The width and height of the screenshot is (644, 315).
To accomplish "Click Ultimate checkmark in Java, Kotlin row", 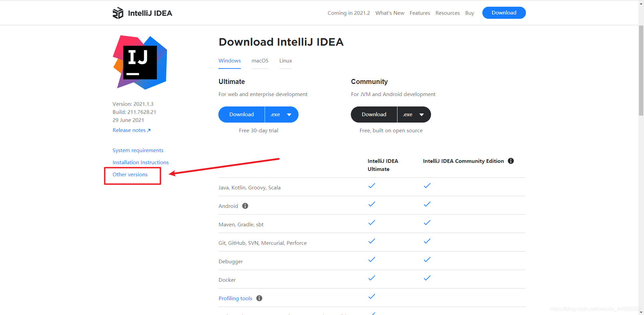I will pyautogui.click(x=372, y=186).
